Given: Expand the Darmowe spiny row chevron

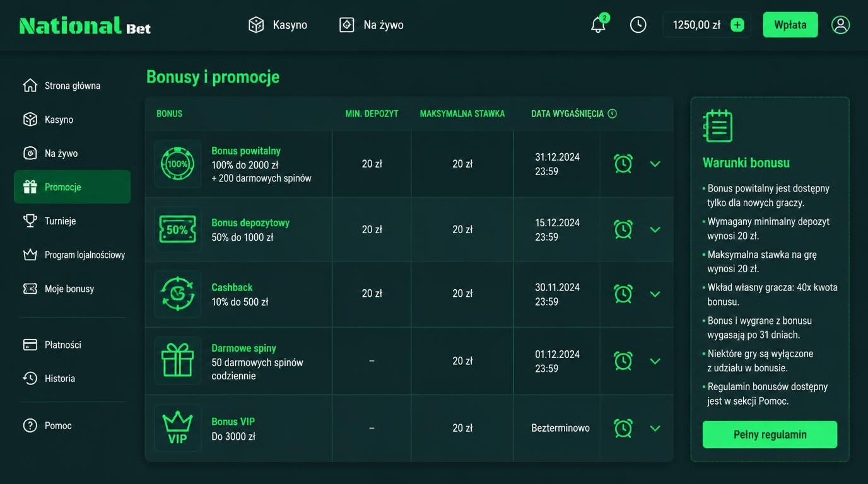Looking at the screenshot, I should [x=655, y=361].
